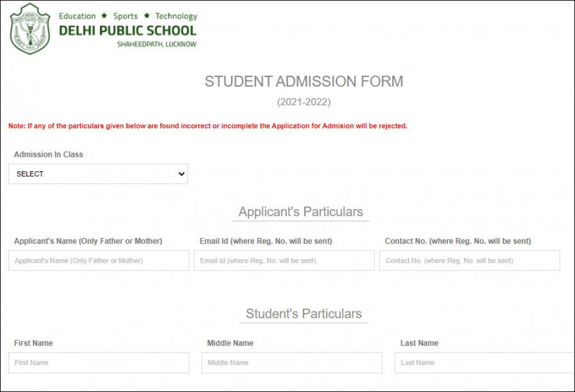Viewport: 575px width, 392px height.
Task: Click into the Email Id text box
Action: 284,260
